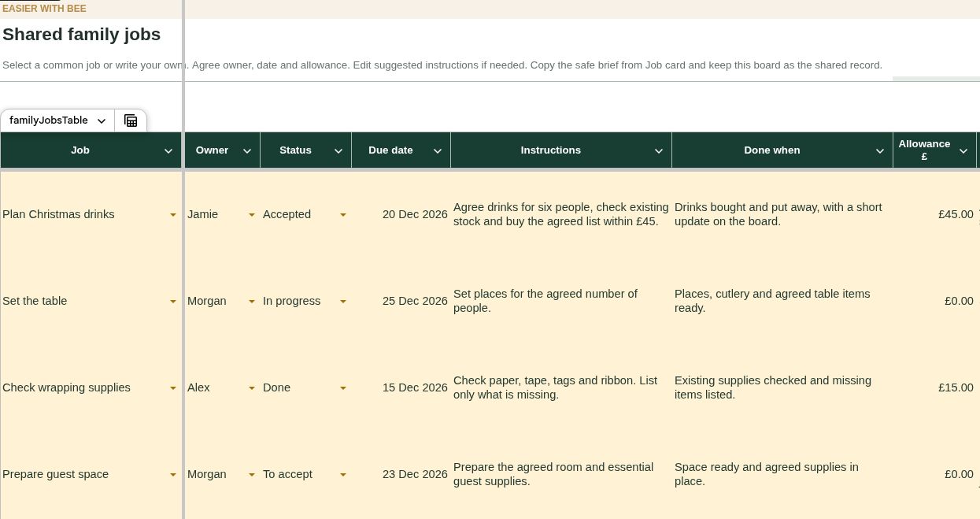The image size is (980, 519).
Task: Select the Allowance £ column header
Action: 934,150
